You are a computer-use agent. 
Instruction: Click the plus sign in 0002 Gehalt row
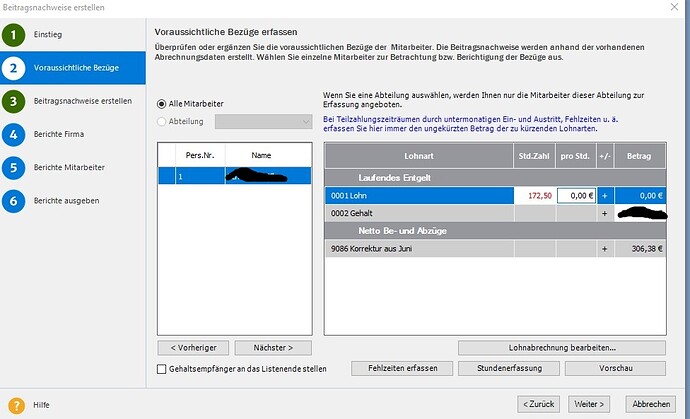605,213
